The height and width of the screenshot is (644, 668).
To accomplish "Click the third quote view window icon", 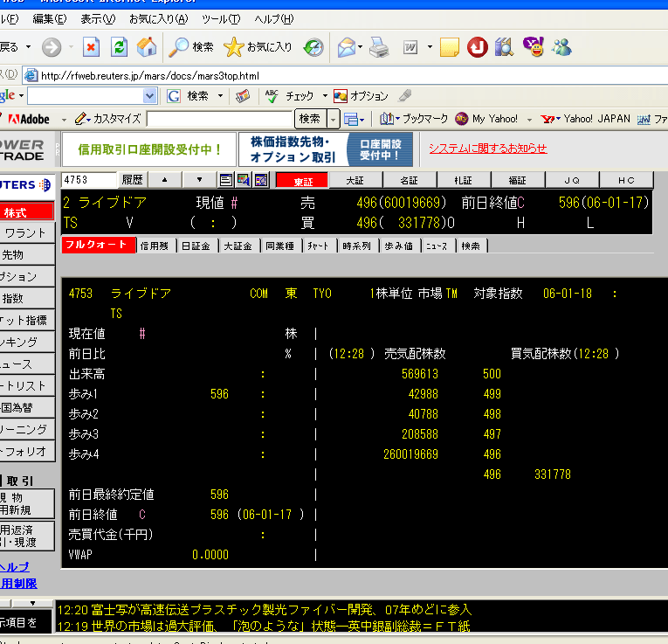I will [x=261, y=180].
